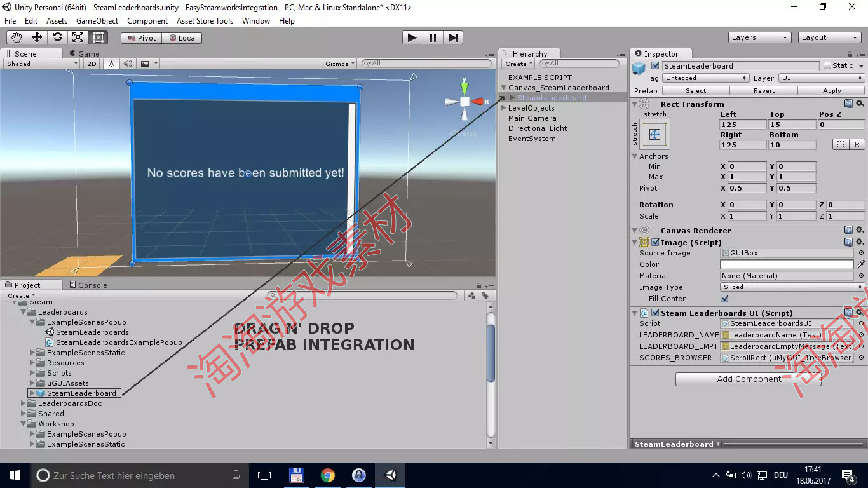Click Project search by type icon
Viewport: 868px width, 488px height.
(x=471, y=295)
